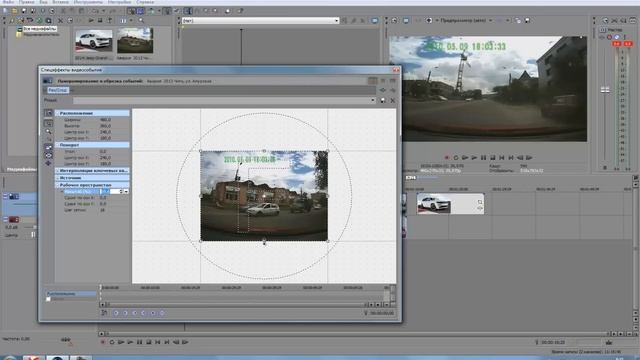
Task: Click the scale percentage value field
Action: [x=110, y=191]
